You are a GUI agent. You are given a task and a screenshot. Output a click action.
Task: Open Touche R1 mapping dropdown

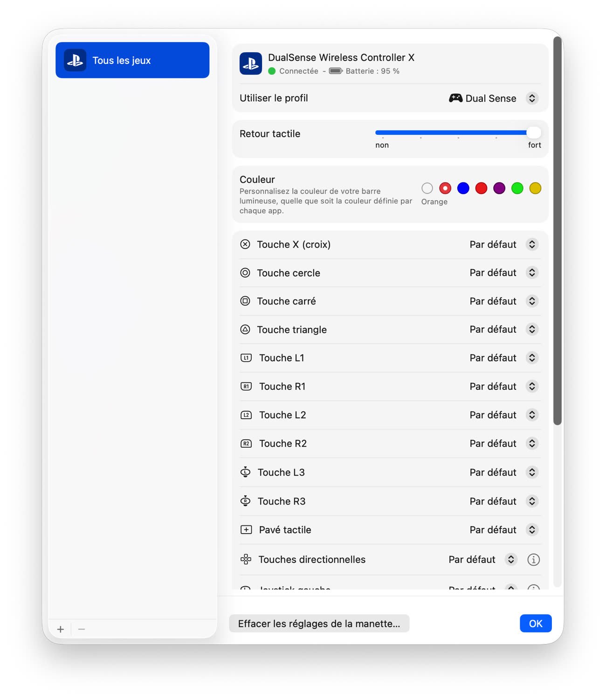532,386
